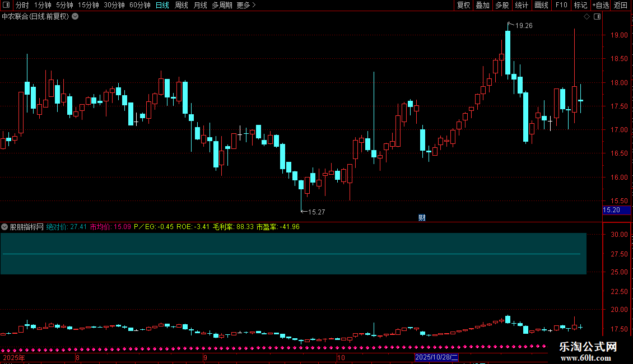Click the 毛利率: 88.33 value
633x364 pixels.
point(234,227)
